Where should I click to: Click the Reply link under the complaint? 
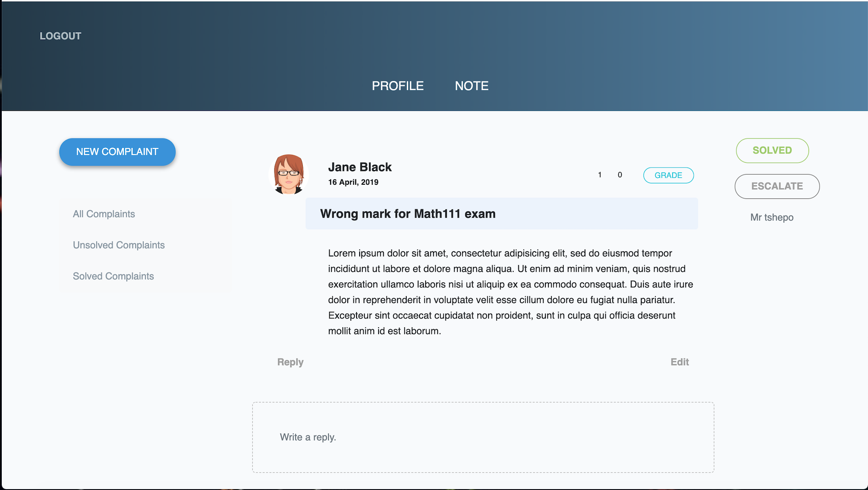pyautogui.click(x=290, y=362)
